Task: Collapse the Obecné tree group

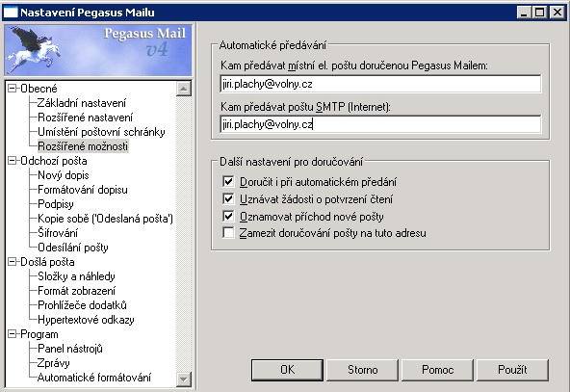Action: [13, 89]
